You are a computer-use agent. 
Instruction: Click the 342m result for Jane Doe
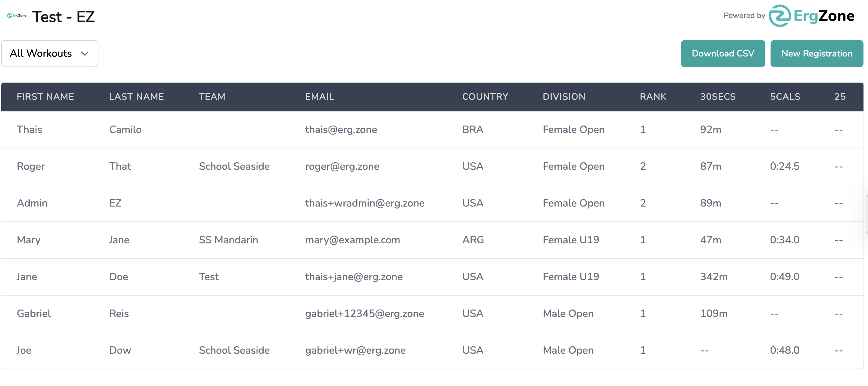pyautogui.click(x=714, y=277)
